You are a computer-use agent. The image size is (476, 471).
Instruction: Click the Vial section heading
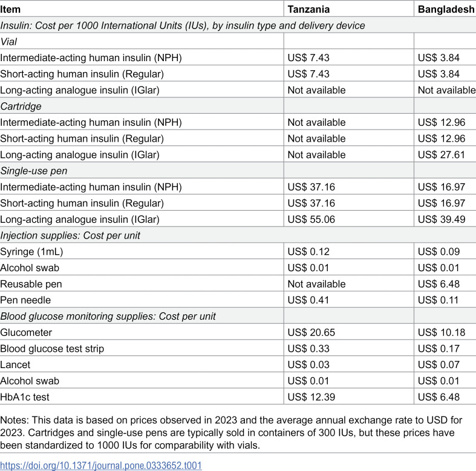click(x=8, y=42)
